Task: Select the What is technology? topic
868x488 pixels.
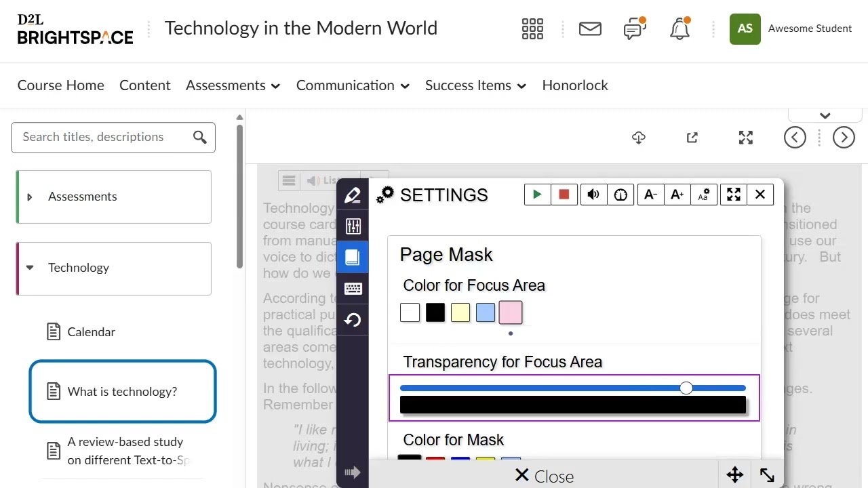Action: pyautogui.click(x=123, y=391)
